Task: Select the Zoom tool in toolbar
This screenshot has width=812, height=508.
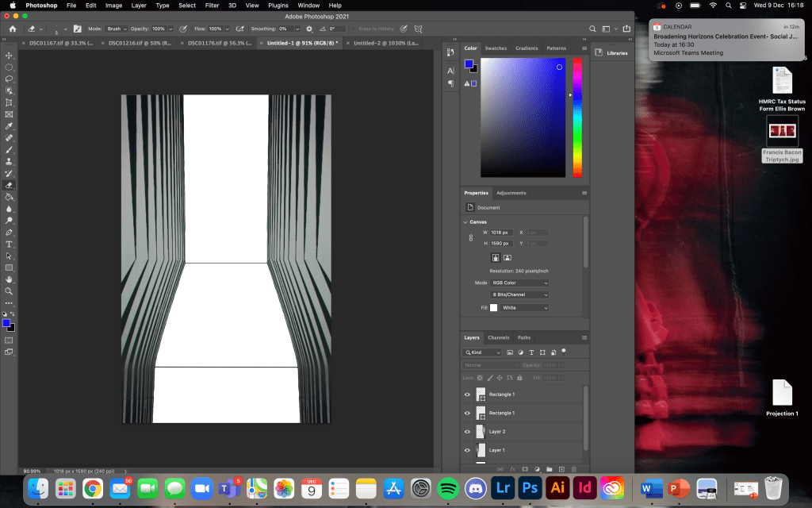Action: 10,291
